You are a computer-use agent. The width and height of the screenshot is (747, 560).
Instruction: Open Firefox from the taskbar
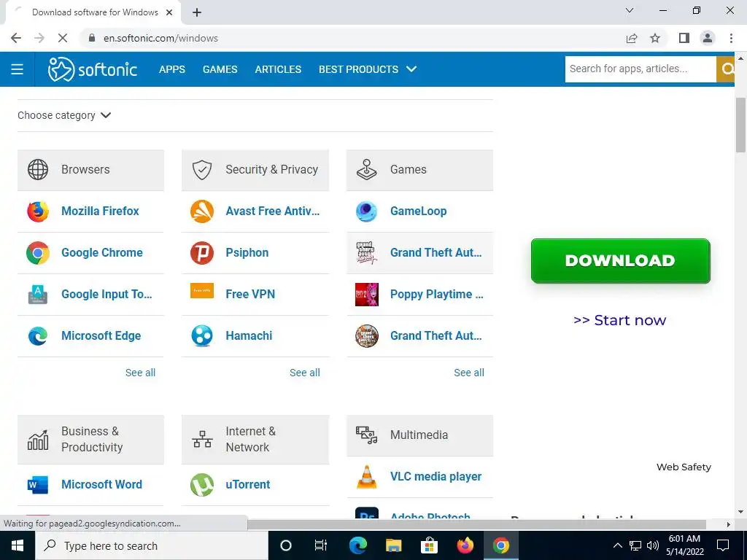[465, 545]
